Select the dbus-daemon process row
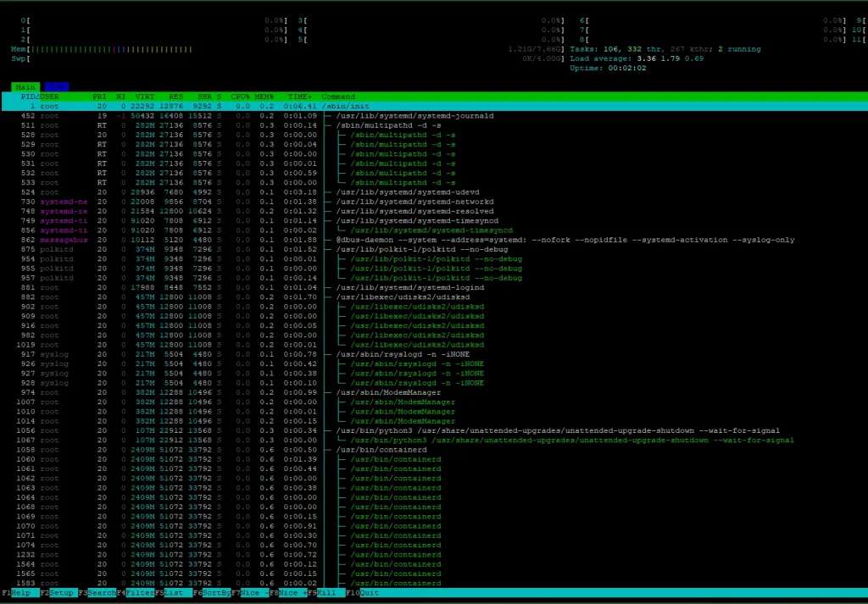Viewport: 868px width, 604px height. (434, 240)
